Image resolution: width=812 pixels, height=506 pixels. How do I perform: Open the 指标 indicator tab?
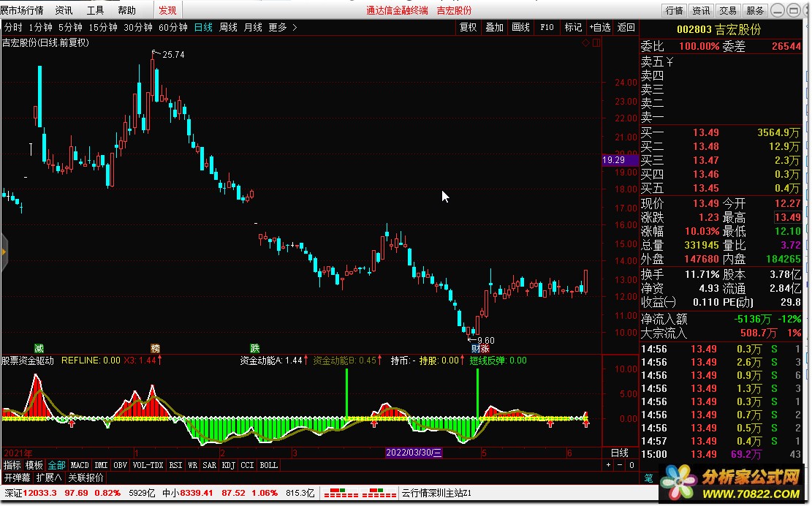click(x=12, y=465)
